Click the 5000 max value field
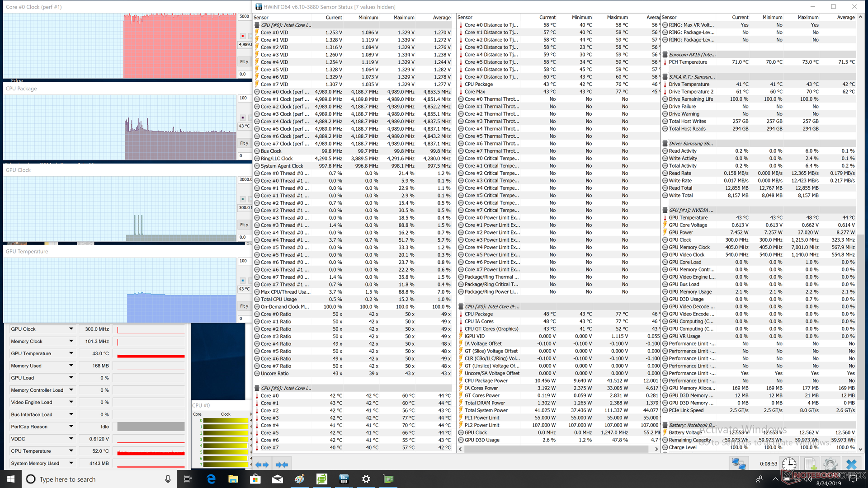Image resolution: width=868 pixels, height=488 pixels. (244, 16)
